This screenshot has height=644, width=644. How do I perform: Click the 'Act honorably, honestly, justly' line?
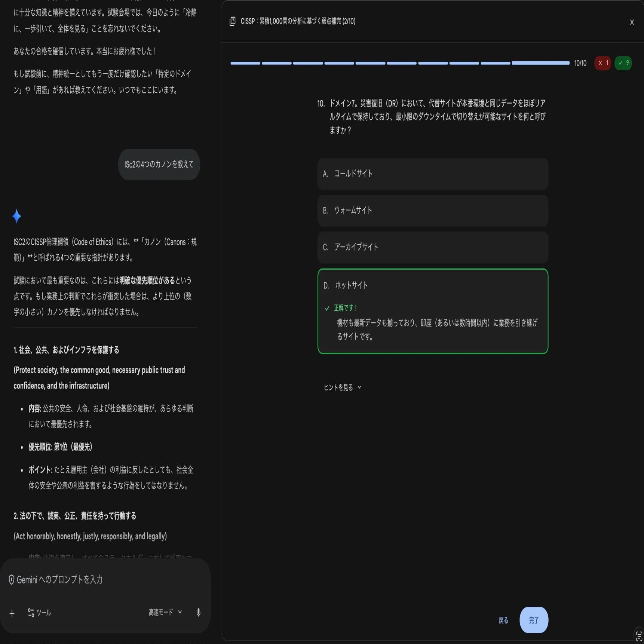[x=90, y=536]
